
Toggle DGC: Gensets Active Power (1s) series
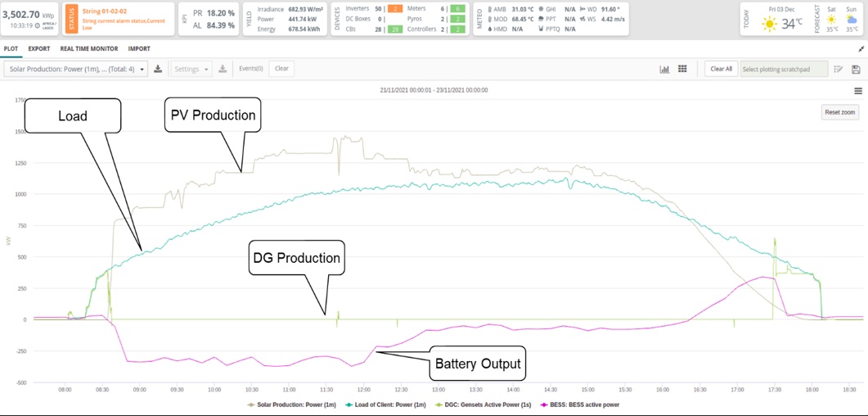coord(482,405)
